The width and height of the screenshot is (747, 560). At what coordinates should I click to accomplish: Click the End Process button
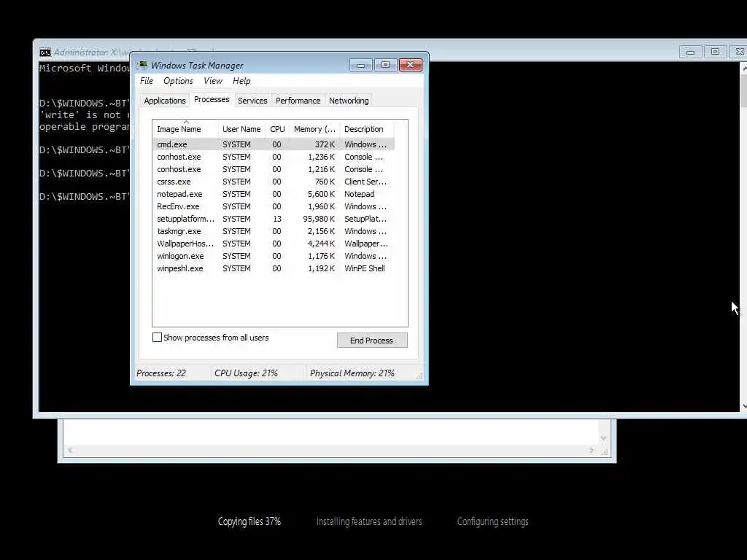coord(372,340)
